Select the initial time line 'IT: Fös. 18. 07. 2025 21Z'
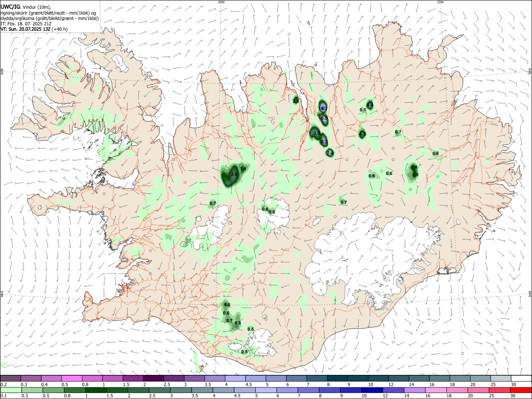This screenshot has height=399, width=532. pyautogui.click(x=26, y=24)
